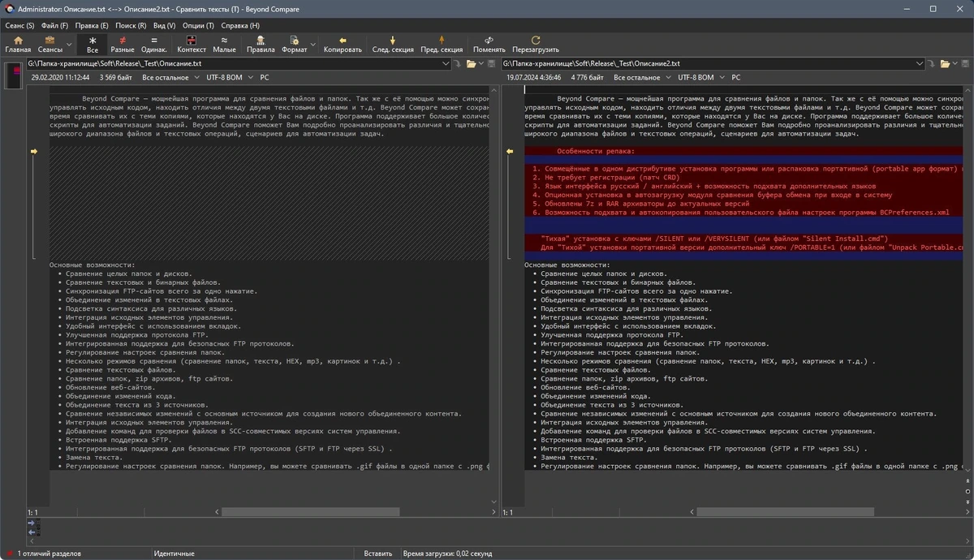Viewport: 974px width, 560px height.
Task: Expand right file path history dropdown
Action: click(920, 63)
